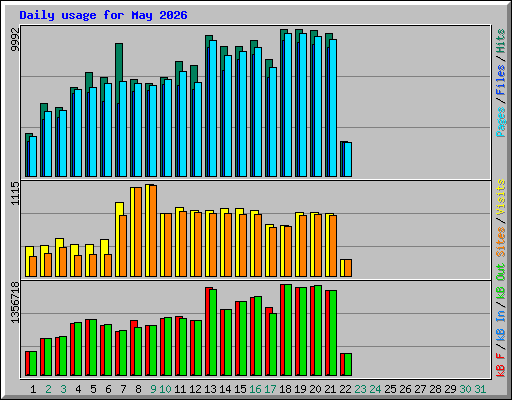512x400 pixels.
Task: Click the orange sites bar for day 1
Action: point(33,267)
